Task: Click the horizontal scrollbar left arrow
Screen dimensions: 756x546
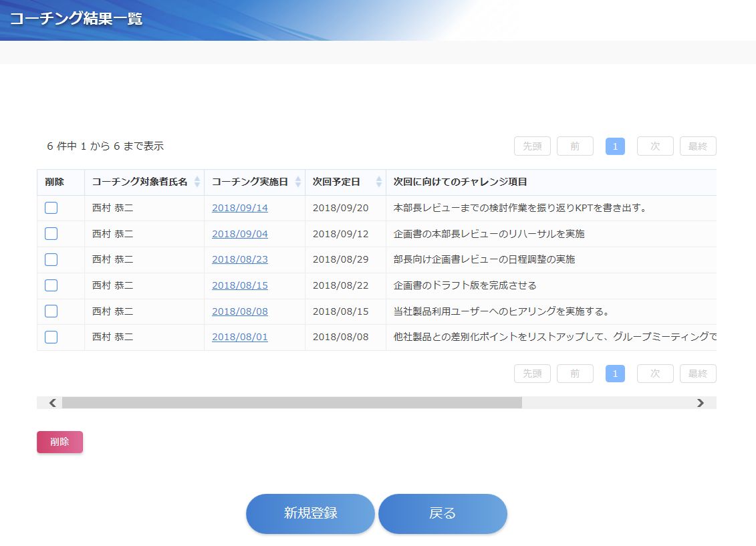Action: 52,402
